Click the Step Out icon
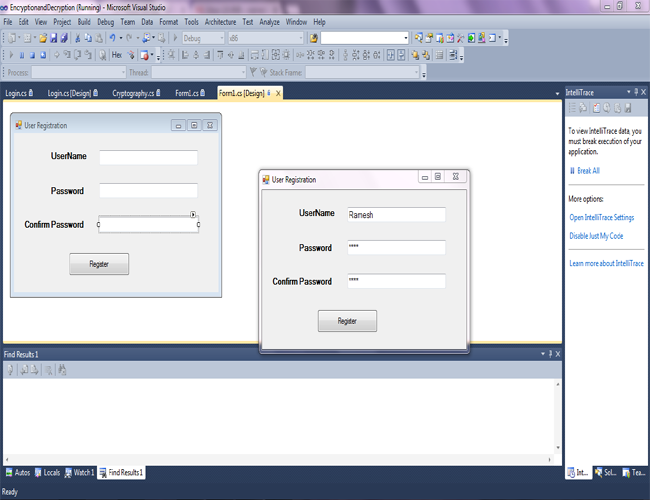650x500 pixels. tap(88, 55)
